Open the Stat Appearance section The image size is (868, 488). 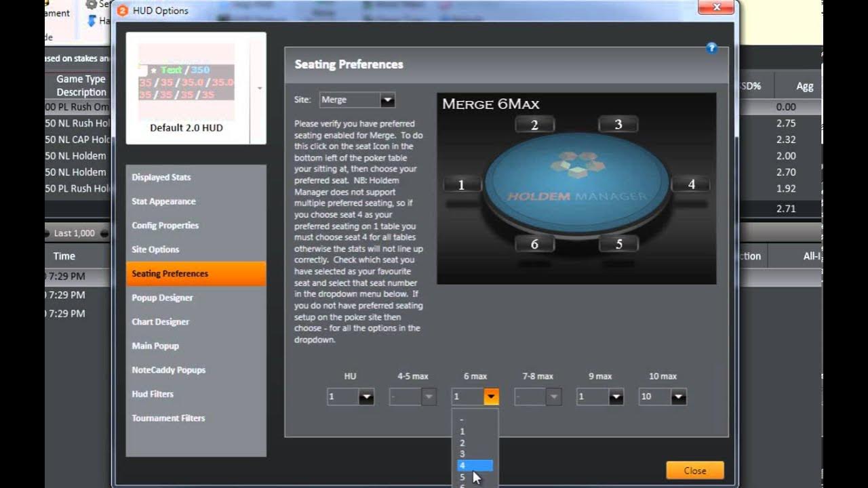click(196, 201)
